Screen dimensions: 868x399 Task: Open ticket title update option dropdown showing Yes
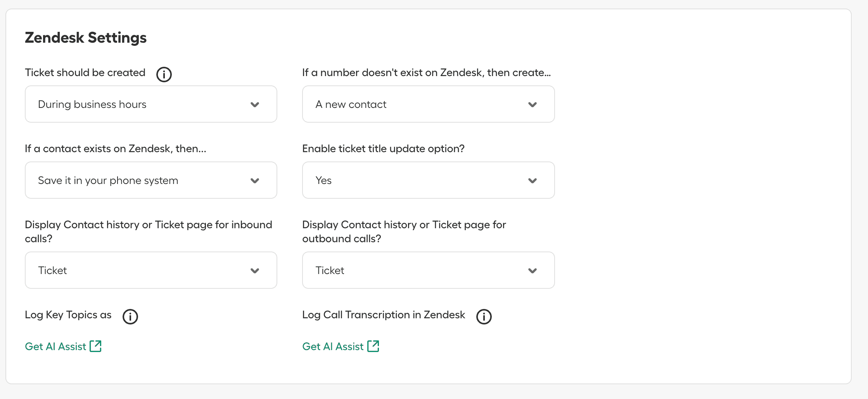(428, 180)
